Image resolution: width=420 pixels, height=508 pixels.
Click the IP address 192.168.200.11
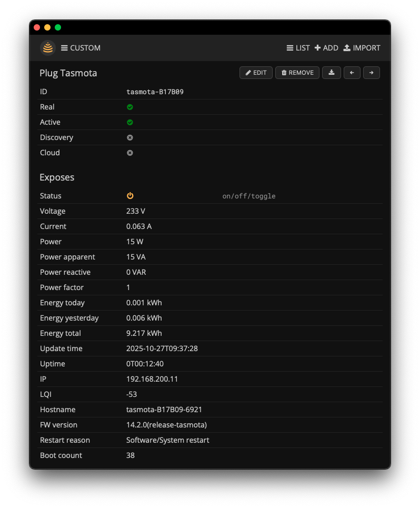coord(152,379)
